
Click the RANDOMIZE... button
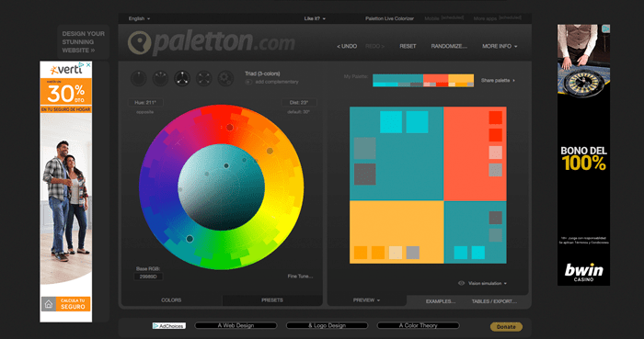[x=449, y=46]
